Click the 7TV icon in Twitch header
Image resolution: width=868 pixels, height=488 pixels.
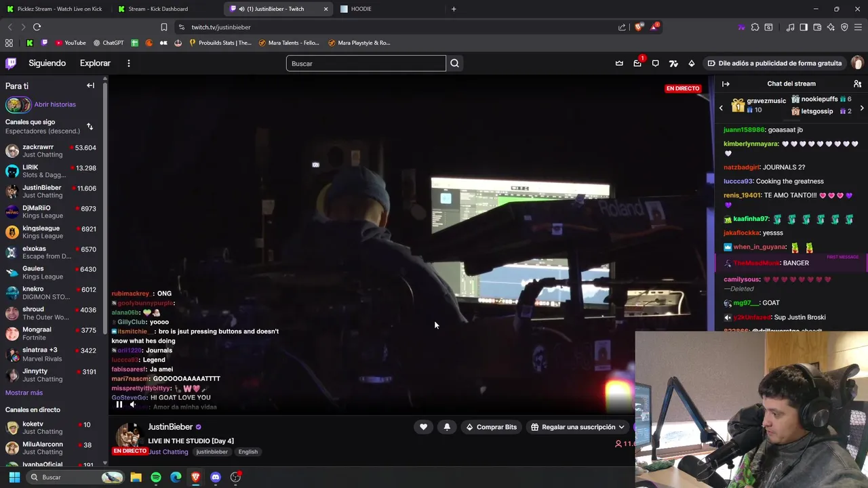(673, 63)
